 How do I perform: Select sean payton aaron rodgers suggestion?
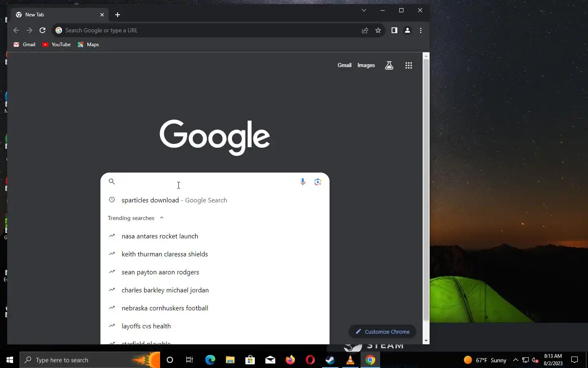click(x=215, y=272)
